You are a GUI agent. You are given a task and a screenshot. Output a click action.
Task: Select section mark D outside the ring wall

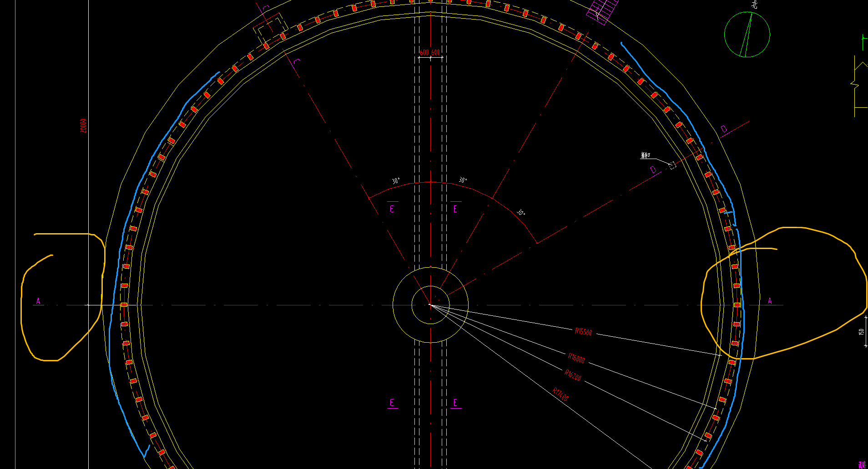pyautogui.click(x=724, y=130)
